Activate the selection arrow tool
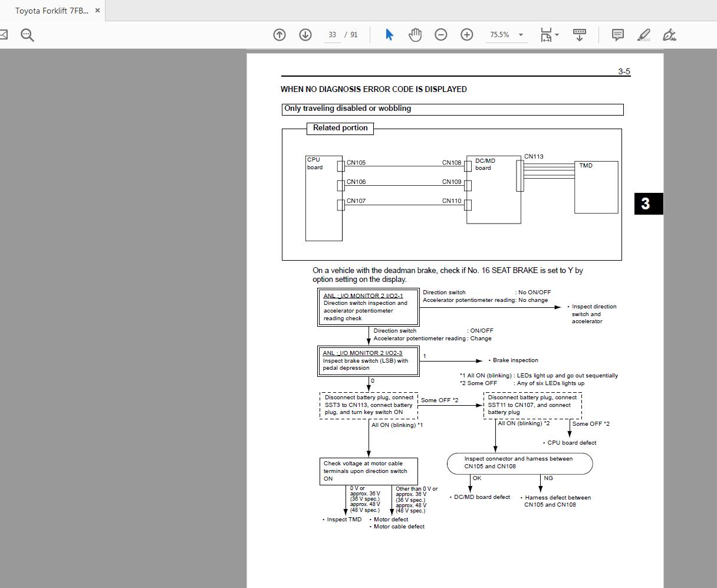Image resolution: width=717 pixels, height=588 pixels. 389,35
